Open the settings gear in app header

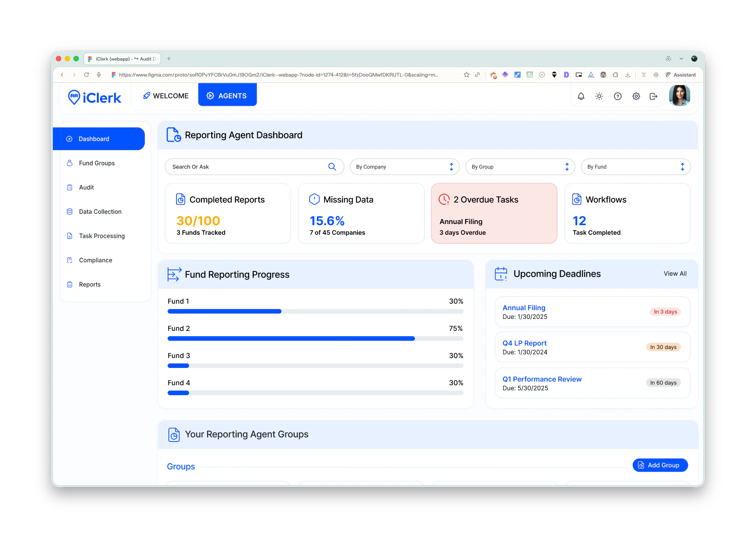(x=636, y=96)
